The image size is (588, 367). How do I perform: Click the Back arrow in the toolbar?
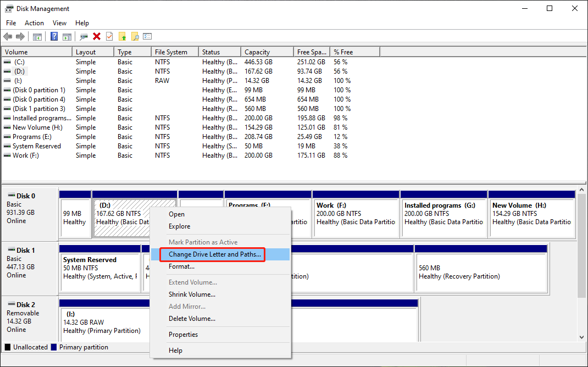point(8,36)
